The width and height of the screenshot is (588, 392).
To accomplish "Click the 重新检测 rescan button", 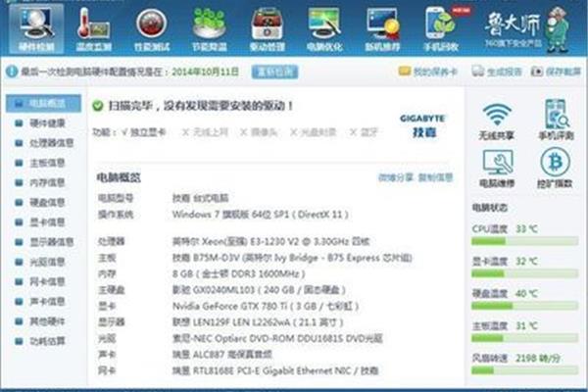I will click(274, 72).
